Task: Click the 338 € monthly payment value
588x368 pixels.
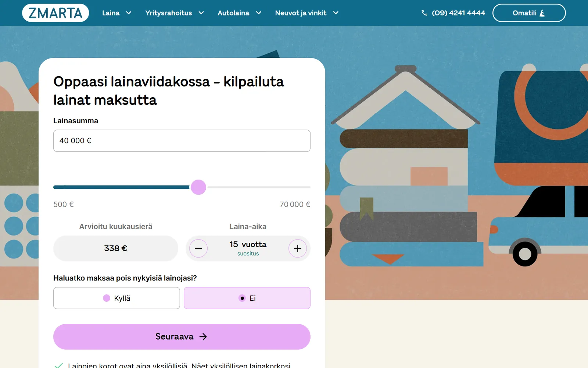Action: tap(116, 248)
